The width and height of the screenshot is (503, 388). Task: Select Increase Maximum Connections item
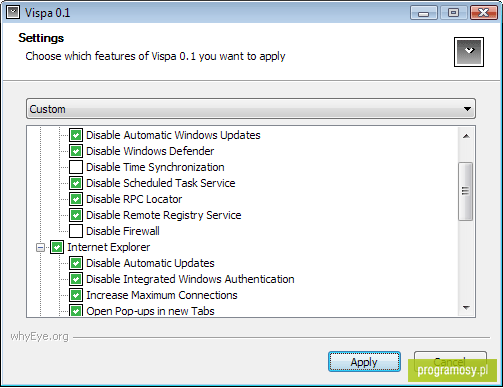(x=162, y=295)
